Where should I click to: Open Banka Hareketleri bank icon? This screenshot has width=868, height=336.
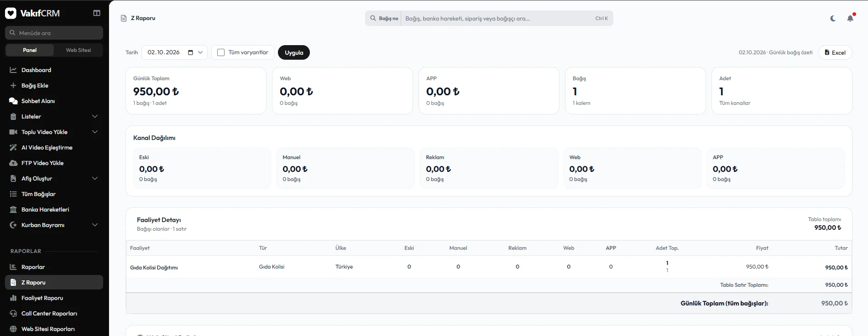pyautogui.click(x=13, y=209)
